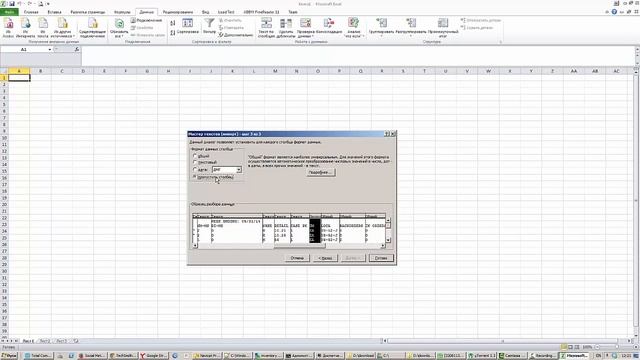640x360 pixels.
Task: Click the Group icon in Outline section
Action: click(381, 24)
